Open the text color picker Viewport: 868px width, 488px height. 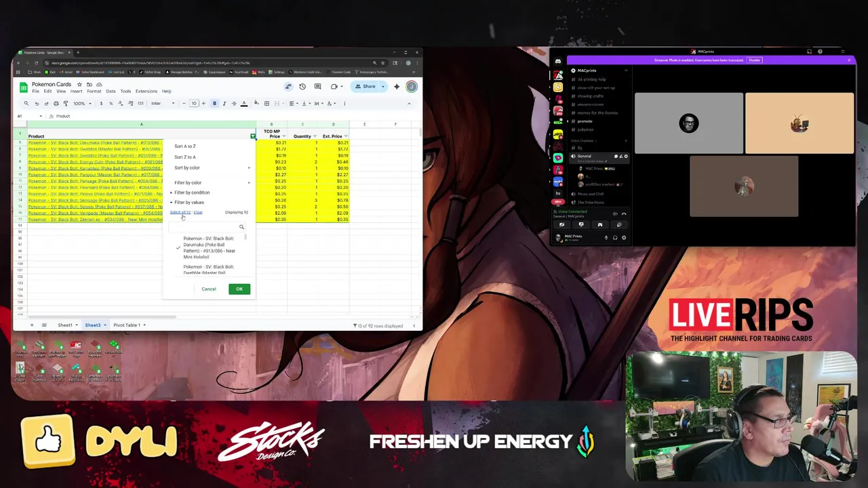click(x=244, y=104)
